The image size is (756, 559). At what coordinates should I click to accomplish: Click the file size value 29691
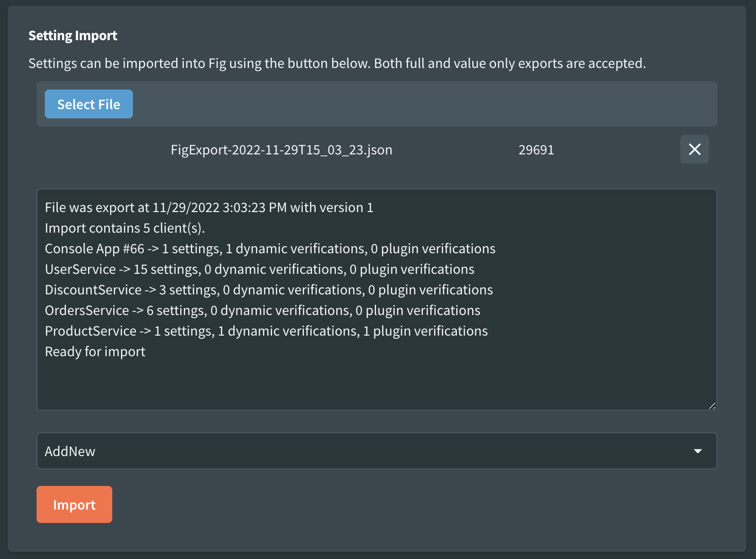536,150
